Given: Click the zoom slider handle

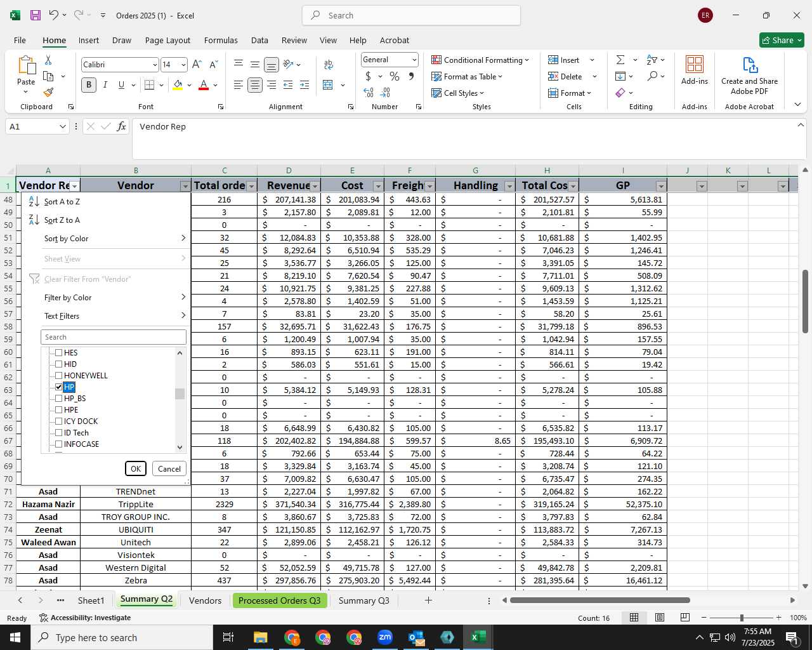Looking at the screenshot, I should tap(742, 618).
